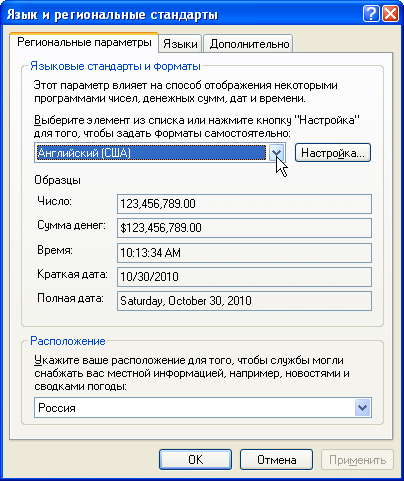Select the Региональные параметры tab
Viewport: 404px width, 481px height.
click(x=84, y=43)
